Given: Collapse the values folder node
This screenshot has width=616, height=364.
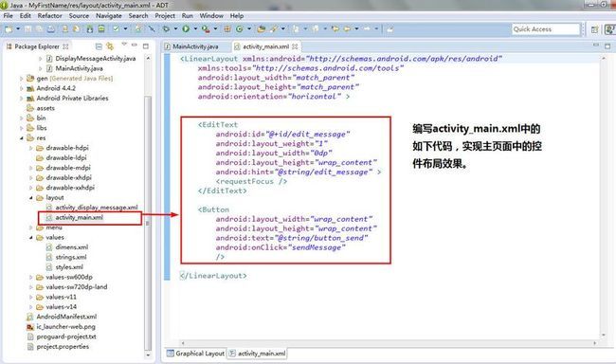Looking at the screenshot, I should pyautogui.click(x=31, y=237).
